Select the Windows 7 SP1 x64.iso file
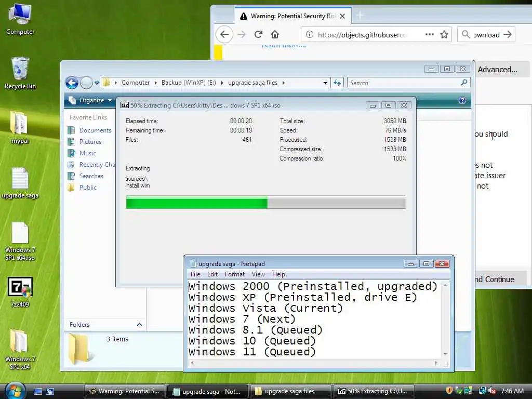 (20, 241)
